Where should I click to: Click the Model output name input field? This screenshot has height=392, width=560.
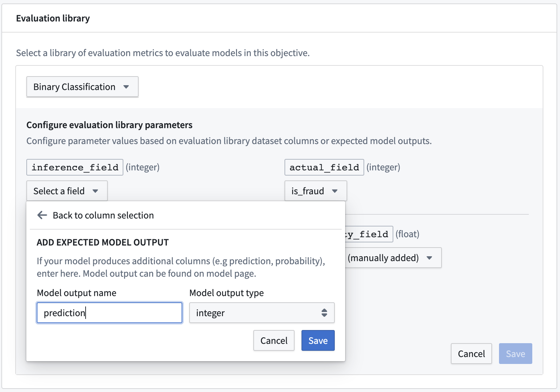coord(110,313)
